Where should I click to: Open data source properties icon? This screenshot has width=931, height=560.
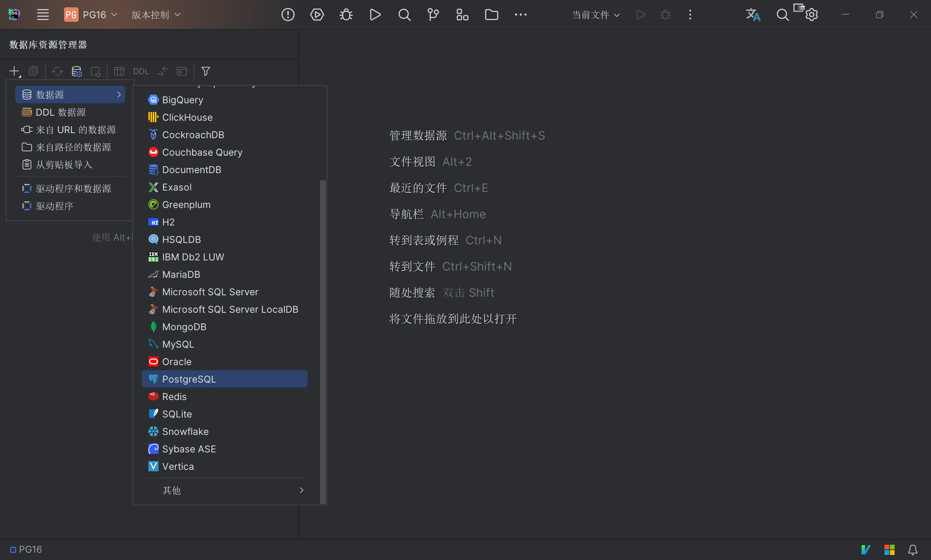(x=77, y=71)
